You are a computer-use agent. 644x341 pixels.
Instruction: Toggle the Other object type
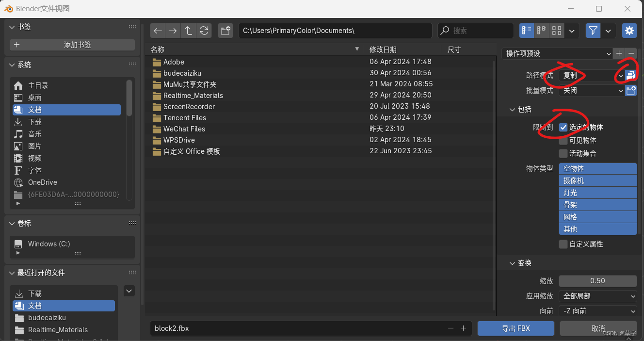(597, 229)
